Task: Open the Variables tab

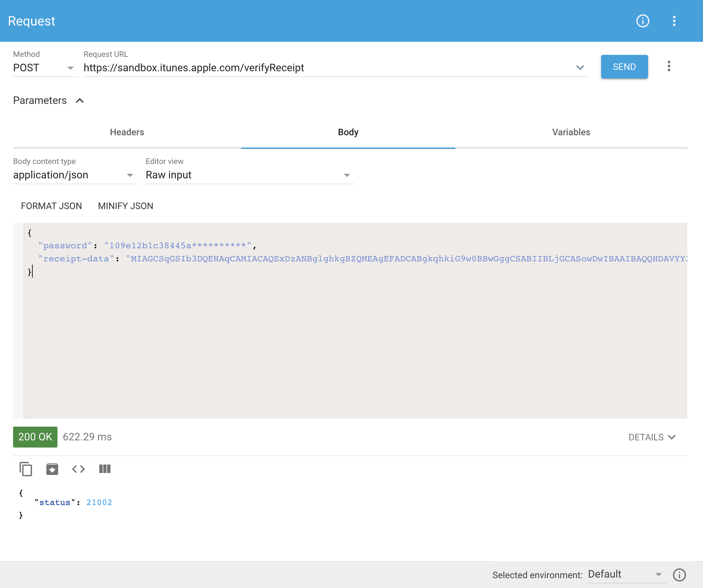Action: (x=571, y=132)
